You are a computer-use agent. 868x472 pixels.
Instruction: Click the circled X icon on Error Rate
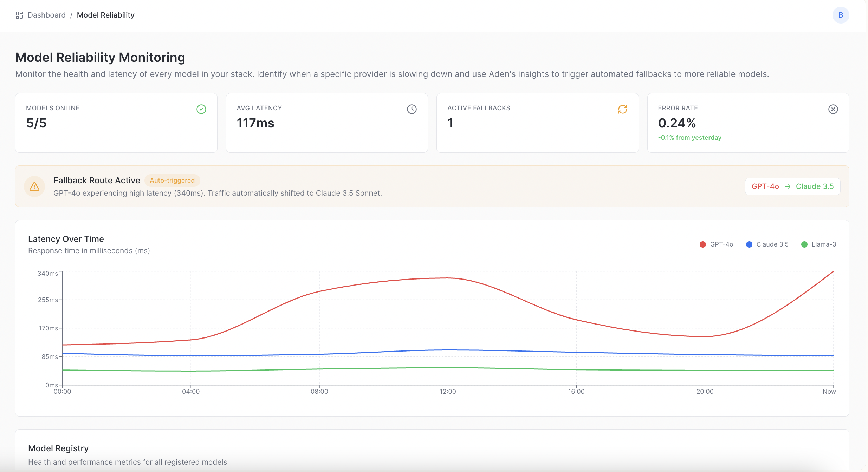833,109
